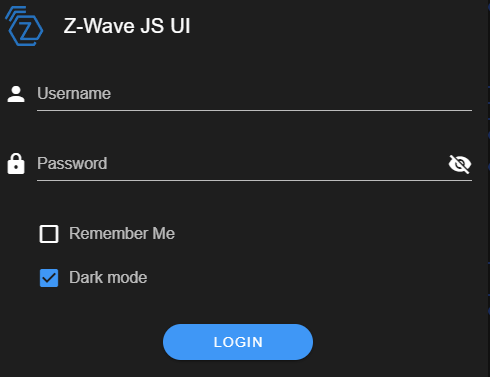Screen dimensions: 490x377
Task: Click the padlock icon beside Password
Action: point(16,164)
